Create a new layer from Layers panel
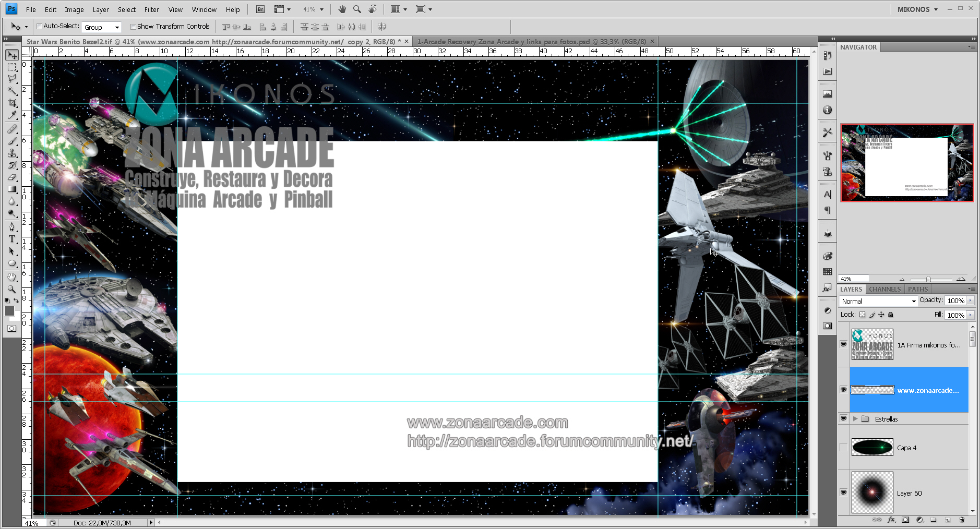Image resolution: width=980 pixels, height=529 pixels. click(x=947, y=520)
